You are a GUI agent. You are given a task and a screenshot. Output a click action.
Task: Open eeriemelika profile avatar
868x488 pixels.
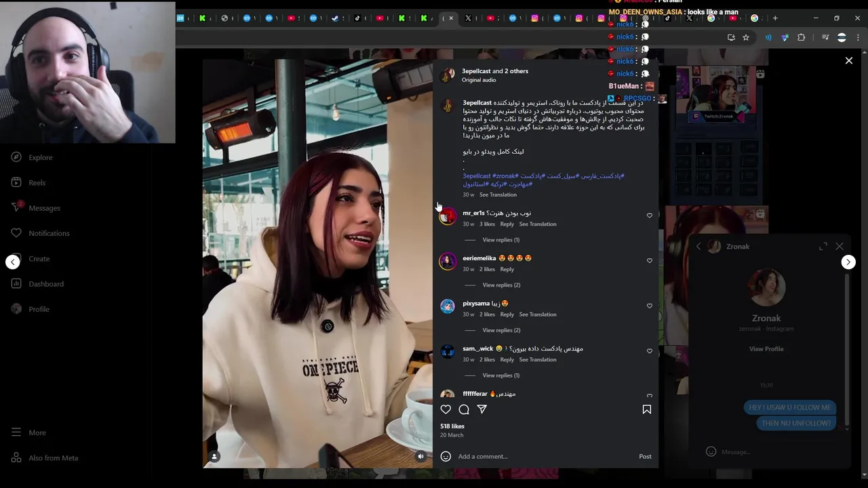click(x=448, y=261)
